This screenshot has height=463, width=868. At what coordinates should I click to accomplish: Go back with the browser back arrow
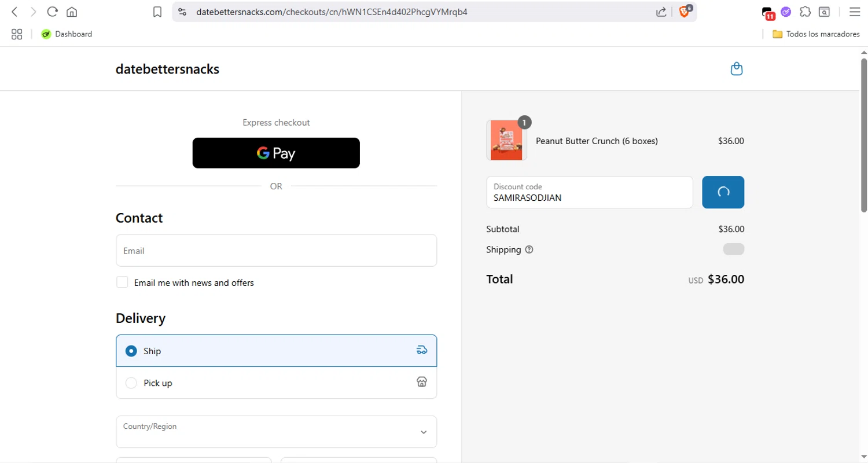15,12
